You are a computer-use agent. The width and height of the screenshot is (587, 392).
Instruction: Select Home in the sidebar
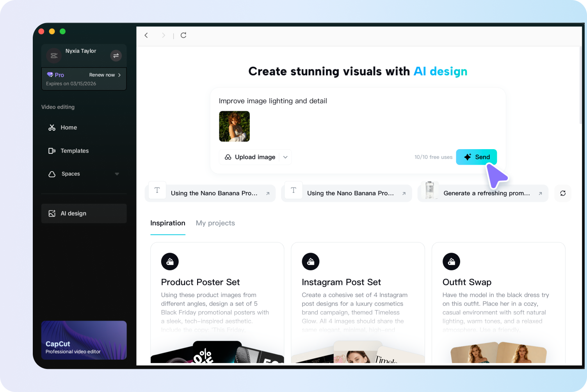tap(69, 127)
